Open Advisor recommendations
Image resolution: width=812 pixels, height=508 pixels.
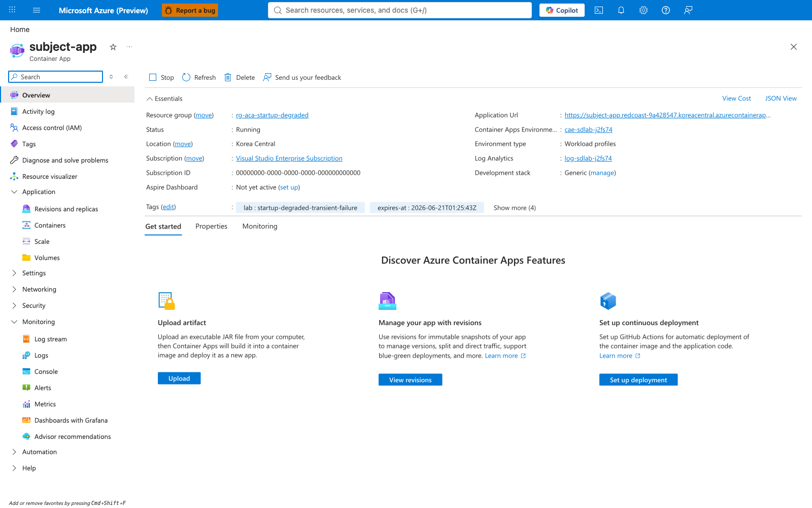[x=72, y=436]
